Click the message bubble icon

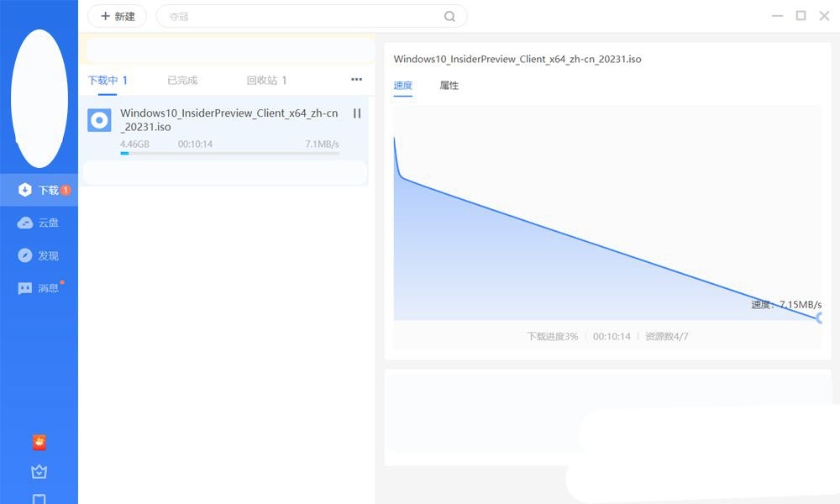24,289
